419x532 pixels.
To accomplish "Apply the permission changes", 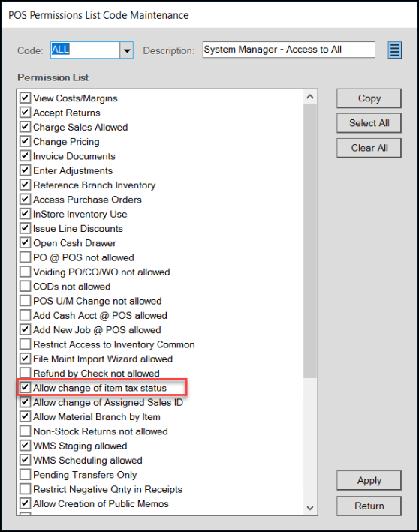I will (x=369, y=480).
